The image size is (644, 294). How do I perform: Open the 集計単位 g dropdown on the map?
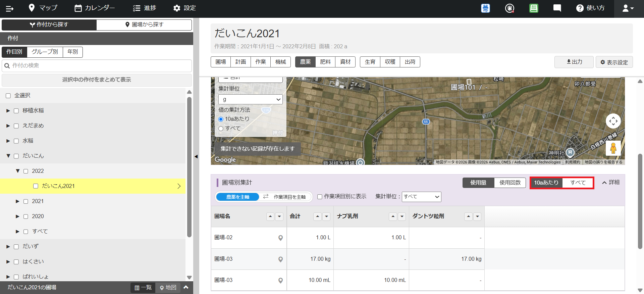[x=251, y=99]
